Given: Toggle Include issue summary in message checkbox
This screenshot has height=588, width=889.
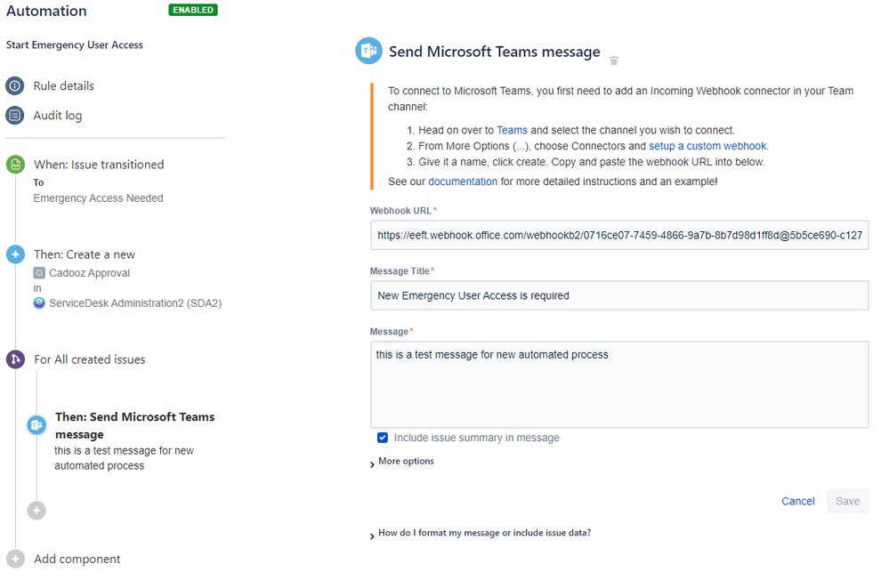Looking at the screenshot, I should 383,438.
